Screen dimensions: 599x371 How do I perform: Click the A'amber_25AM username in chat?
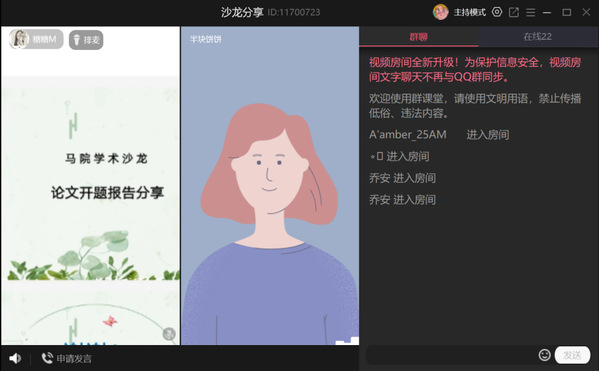408,134
